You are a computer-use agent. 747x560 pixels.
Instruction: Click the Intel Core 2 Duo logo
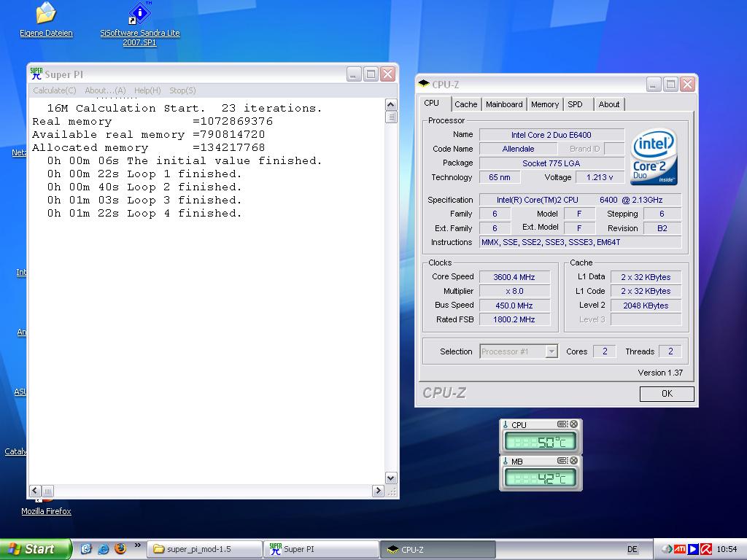coord(654,157)
